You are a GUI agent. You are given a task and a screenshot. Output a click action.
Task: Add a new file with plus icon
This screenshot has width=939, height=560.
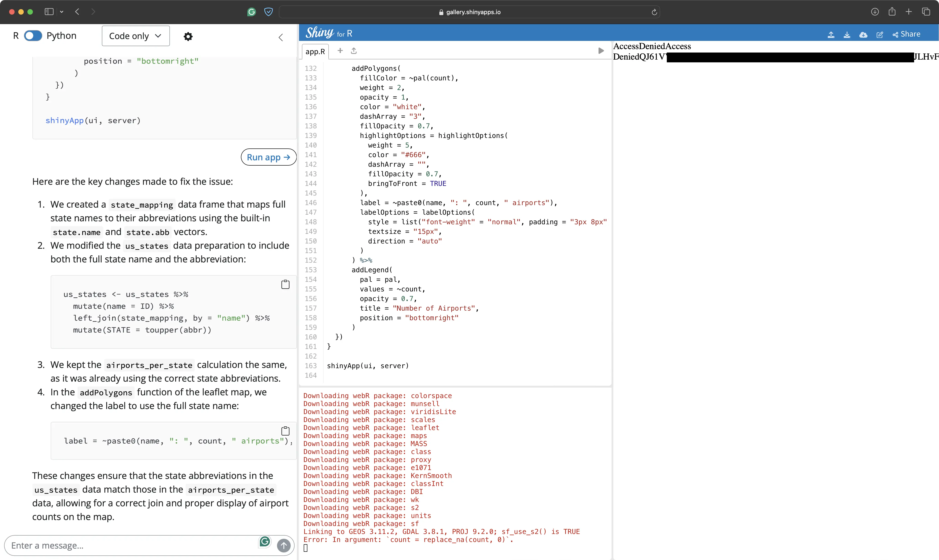click(340, 50)
